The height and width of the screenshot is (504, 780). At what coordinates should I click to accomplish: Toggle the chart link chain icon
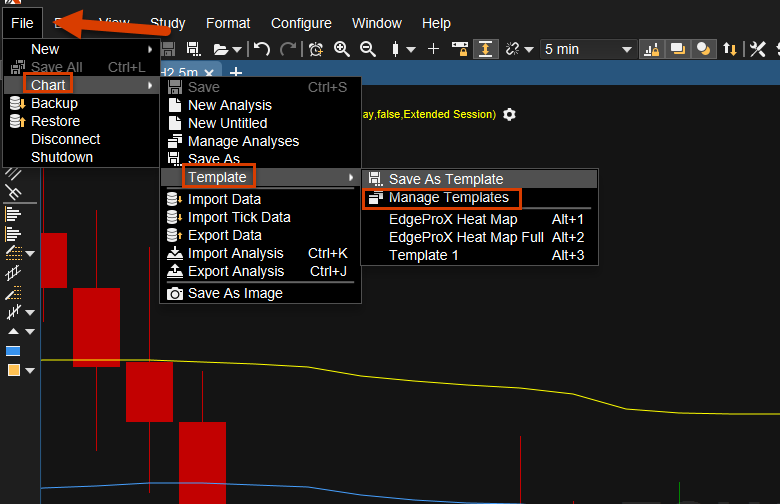point(513,49)
